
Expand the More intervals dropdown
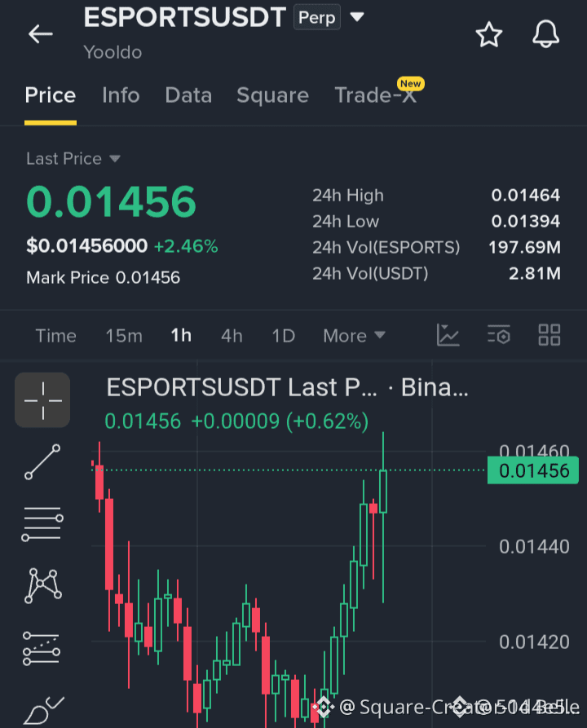355,336
